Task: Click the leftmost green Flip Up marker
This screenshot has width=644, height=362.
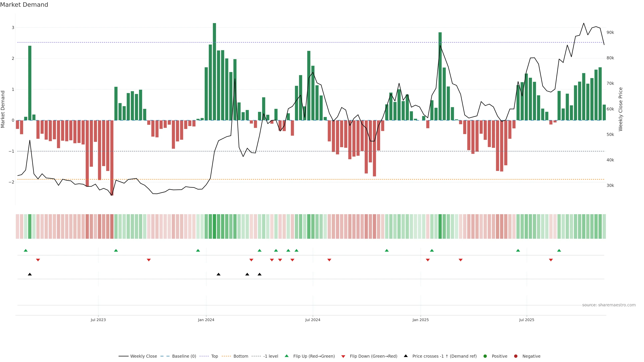Action: pyautogui.click(x=25, y=250)
